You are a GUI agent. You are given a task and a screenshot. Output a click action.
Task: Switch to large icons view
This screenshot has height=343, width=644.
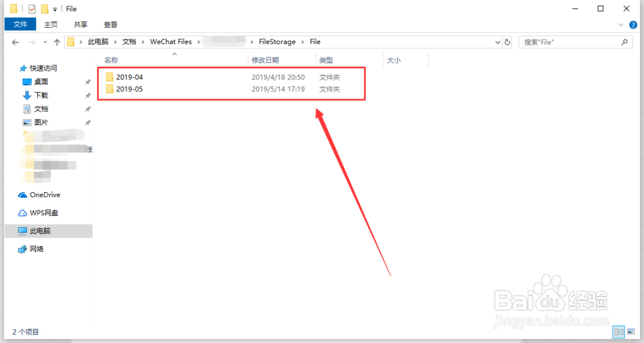point(631,331)
